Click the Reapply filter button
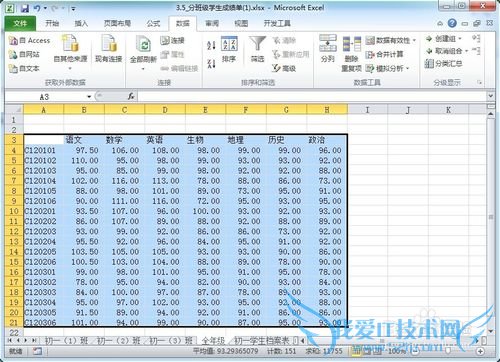Viewport: 500px width, 362px height. coord(291,54)
